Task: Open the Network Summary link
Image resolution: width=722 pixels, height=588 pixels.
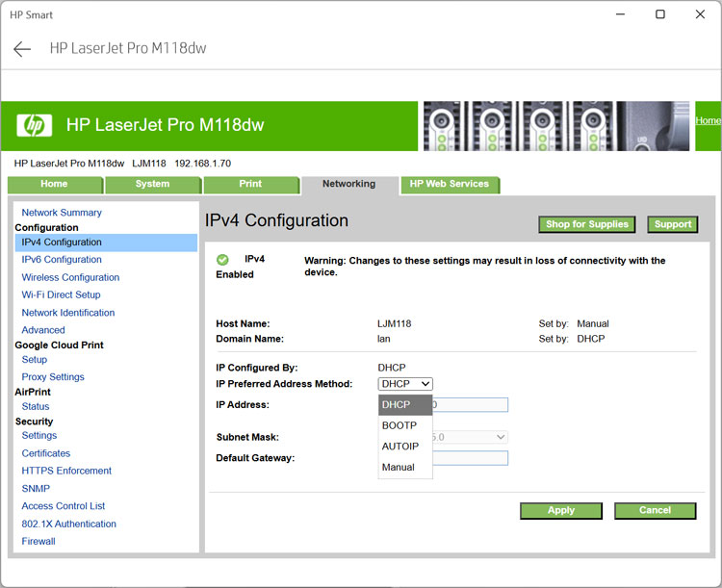Action: point(62,213)
